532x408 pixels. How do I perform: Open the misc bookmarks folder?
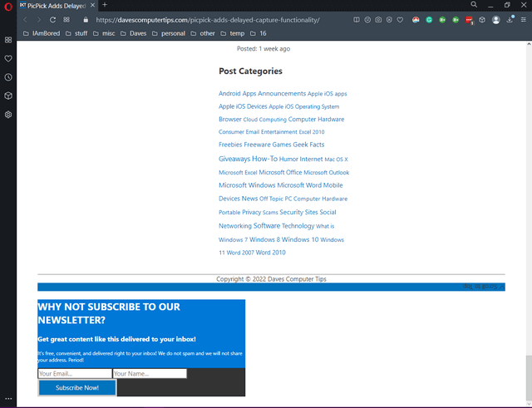point(104,33)
